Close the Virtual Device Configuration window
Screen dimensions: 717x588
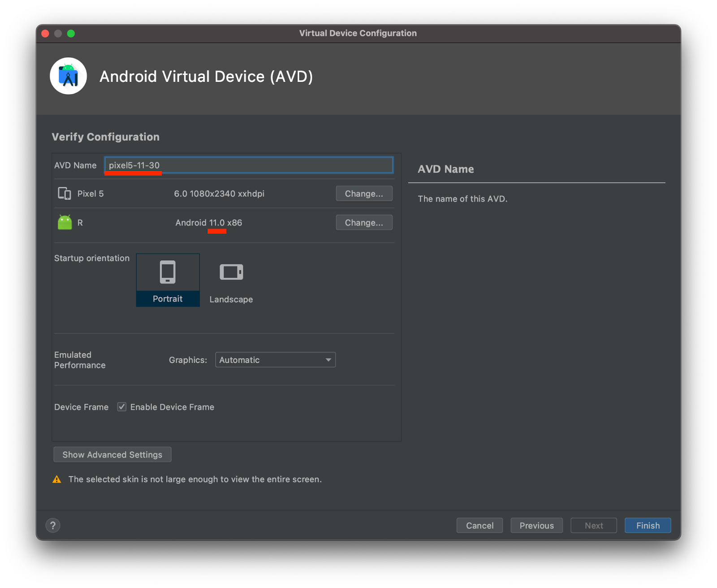pyautogui.click(x=45, y=34)
